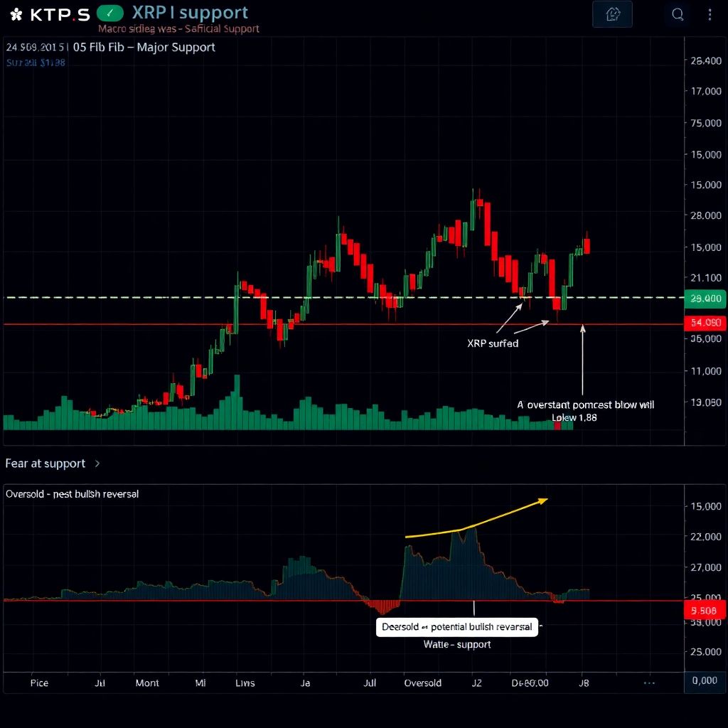Select the home/chart icon in the header
The width and height of the screenshot is (728, 728).
click(612, 14)
